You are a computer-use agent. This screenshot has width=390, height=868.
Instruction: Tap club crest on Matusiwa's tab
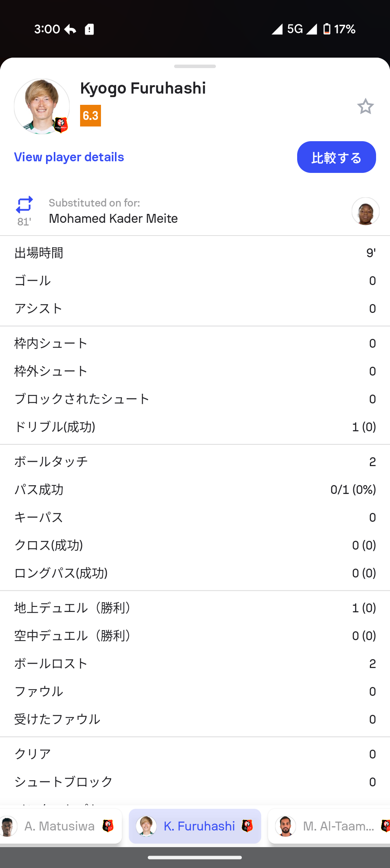(108, 826)
